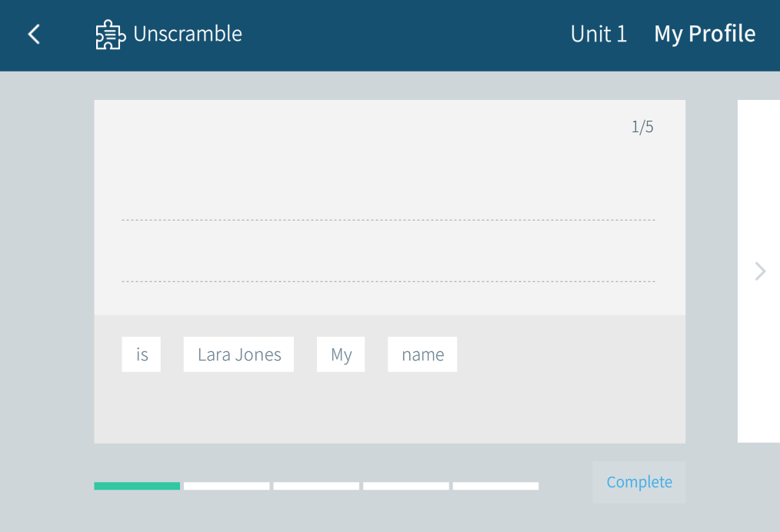
Task: Click the second dotted answer line
Action: tap(388, 281)
